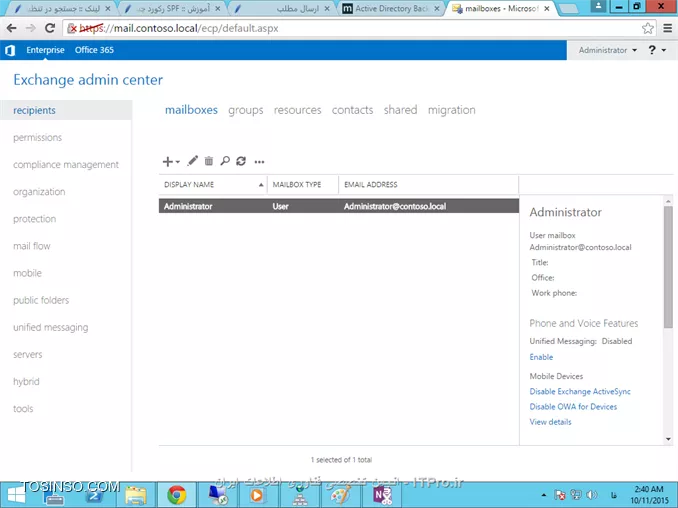Open Paint taskbar icon
The height and width of the screenshot is (508, 678).
coord(340,495)
